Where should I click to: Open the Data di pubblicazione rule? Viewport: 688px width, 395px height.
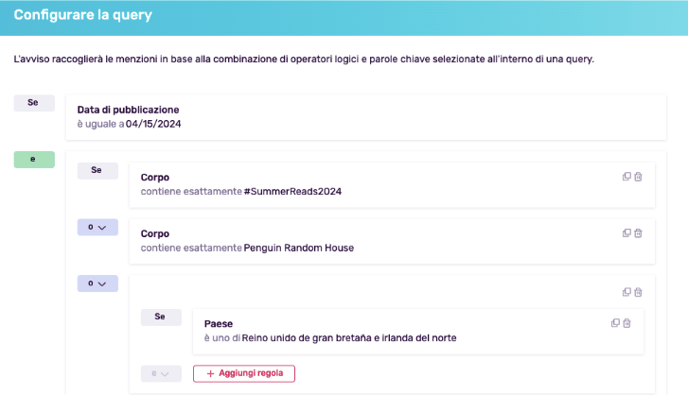click(366, 117)
